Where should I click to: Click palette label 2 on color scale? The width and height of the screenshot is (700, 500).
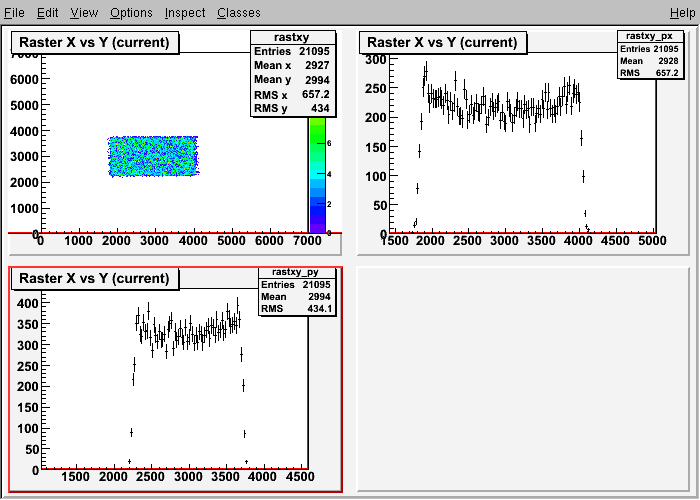329,204
